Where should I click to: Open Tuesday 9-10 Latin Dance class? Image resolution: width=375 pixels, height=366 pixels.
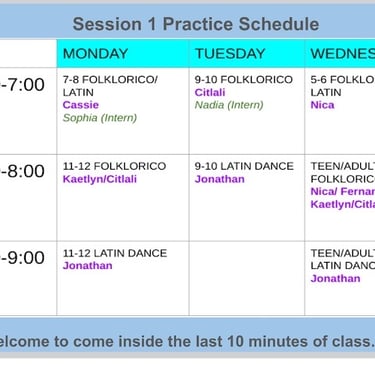[x=247, y=198]
